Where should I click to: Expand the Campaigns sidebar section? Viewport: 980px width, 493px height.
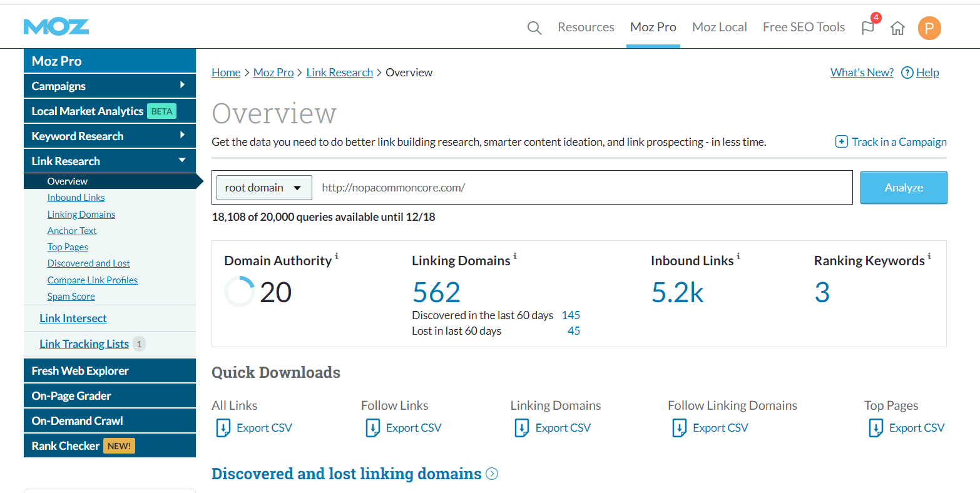pos(110,86)
